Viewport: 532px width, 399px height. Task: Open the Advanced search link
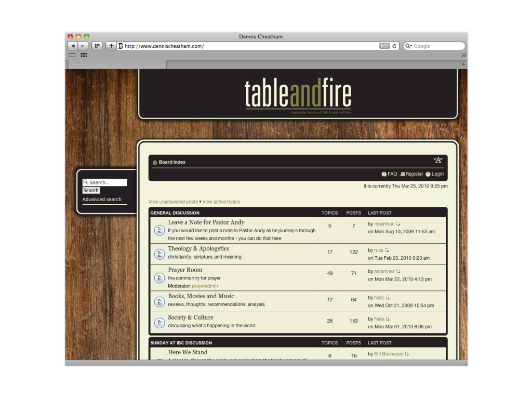click(x=102, y=199)
